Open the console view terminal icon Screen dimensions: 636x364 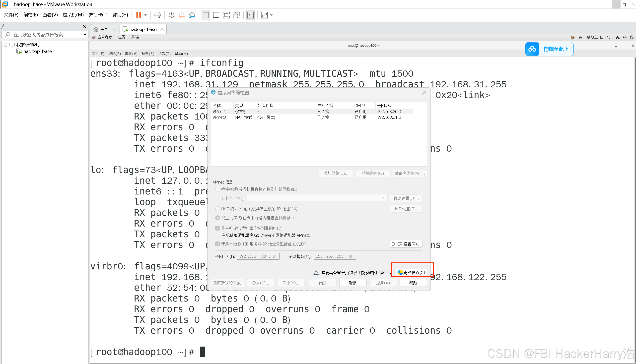tap(250, 15)
